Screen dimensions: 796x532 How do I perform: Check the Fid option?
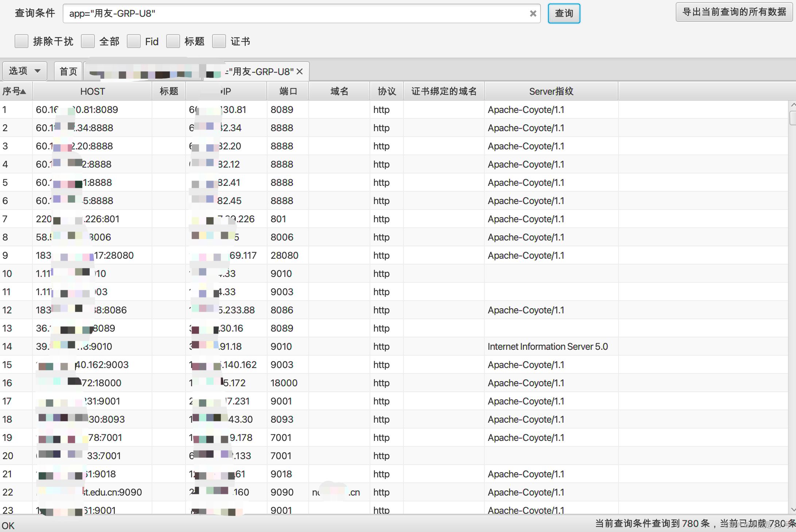click(x=134, y=41)
